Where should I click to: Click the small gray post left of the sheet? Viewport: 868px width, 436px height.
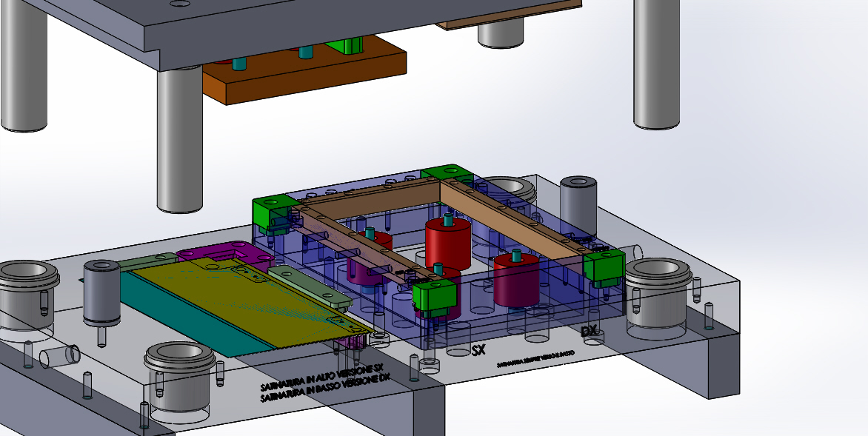[101, 292]
